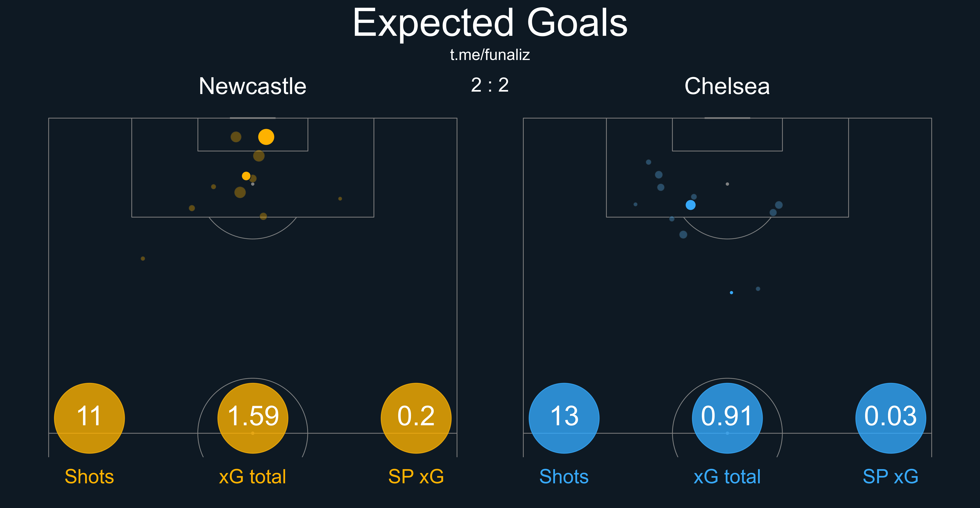Click Chelsea's 0.03 SP xG circle
Viewport: 980px width, 508px height.
890,418
